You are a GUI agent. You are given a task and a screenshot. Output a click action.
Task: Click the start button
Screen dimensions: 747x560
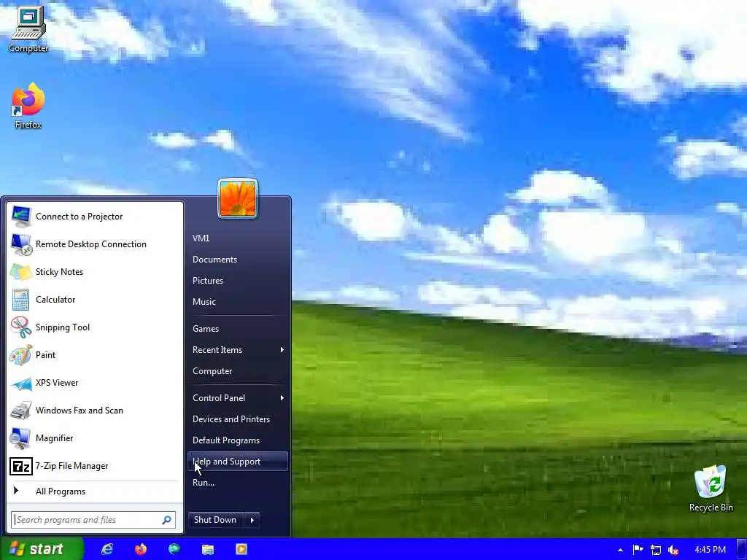pyautogui.click(x=42, y=549)
